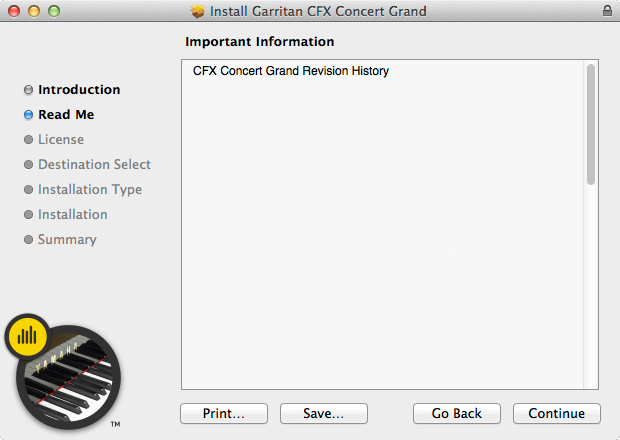The width and height of the screenshot is (620, 440).
Task: Save the Read Me text via Save button
Action: [324, 414]
